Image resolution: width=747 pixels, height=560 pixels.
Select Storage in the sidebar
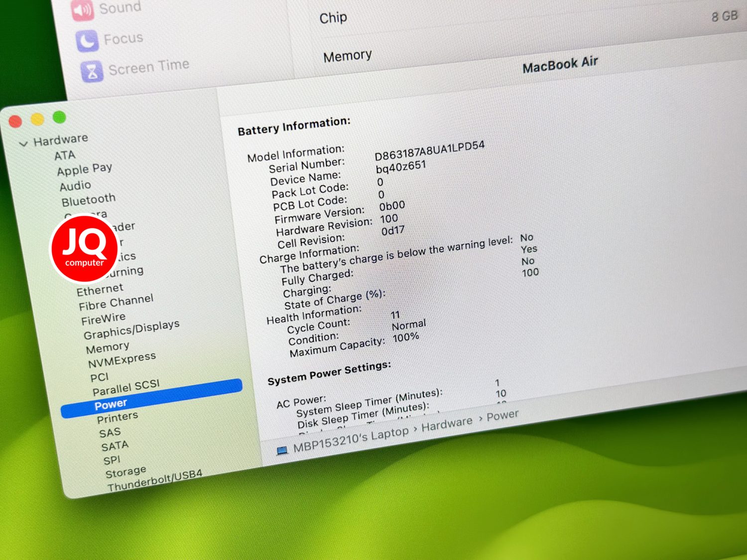[x=125, y=472]
